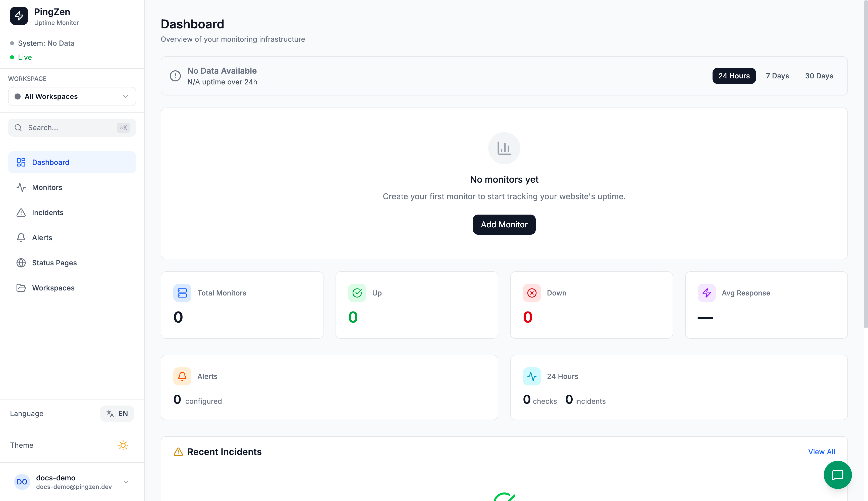Click the red Down cross icon

click(532, 293)
